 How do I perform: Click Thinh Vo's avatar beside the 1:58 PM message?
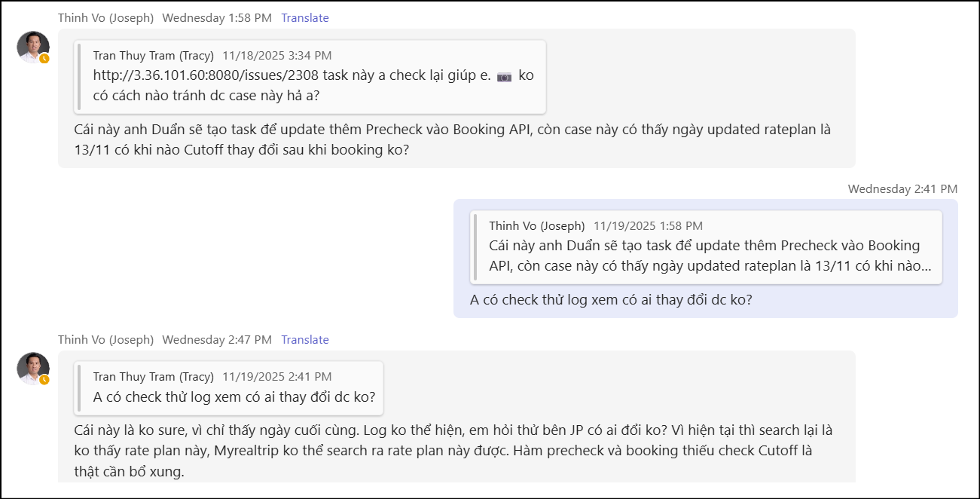tap(33, 47)
